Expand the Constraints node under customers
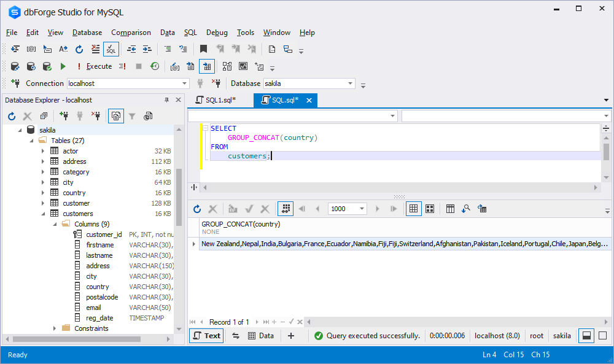Image resolution: width=614 pixels, height=364 pixels. (x=53, y=328)
